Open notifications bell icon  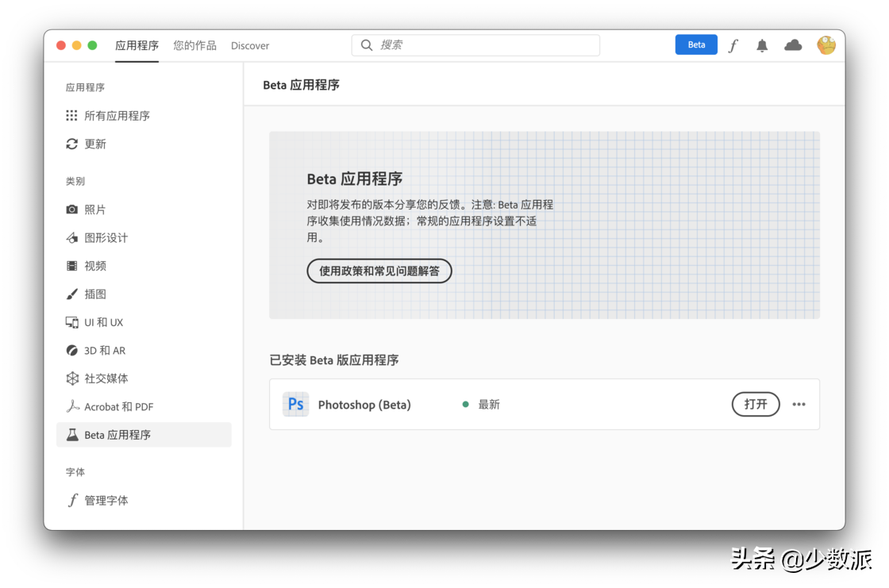[762, 45]
